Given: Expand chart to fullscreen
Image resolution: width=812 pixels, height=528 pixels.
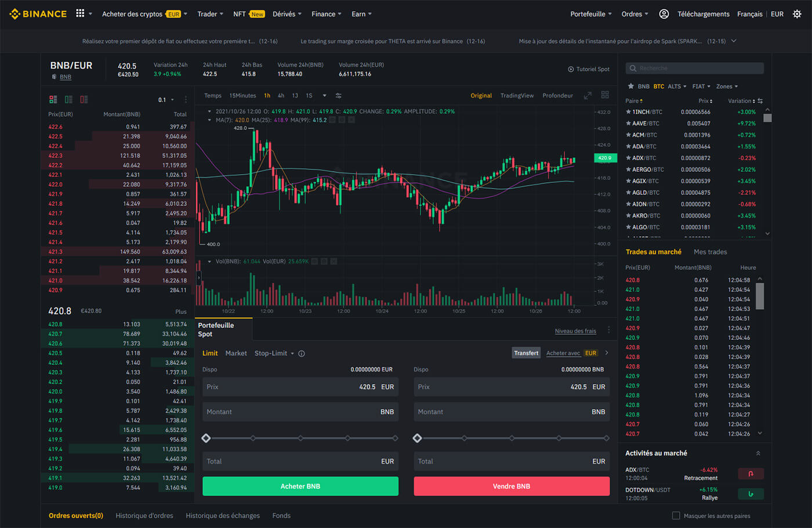Looking at the screenshot, I should click(588, 95).
